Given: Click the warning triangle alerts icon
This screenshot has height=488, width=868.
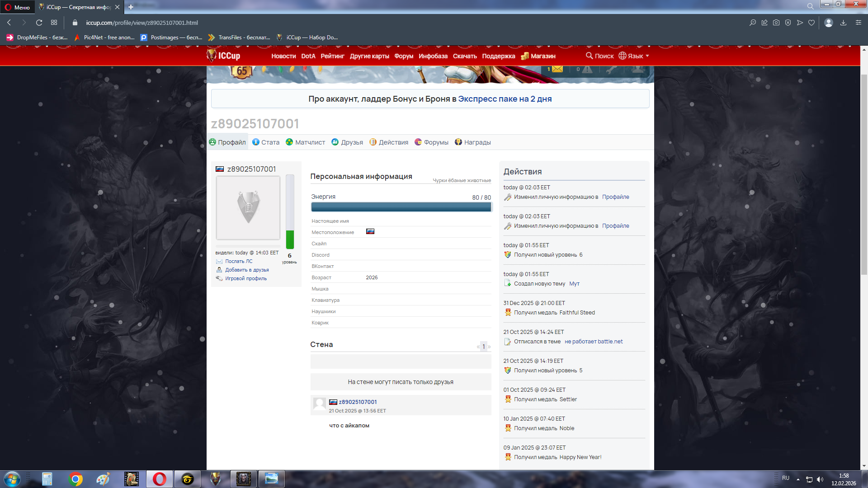Looking at the screenshot, I should (x=587, y=69).
